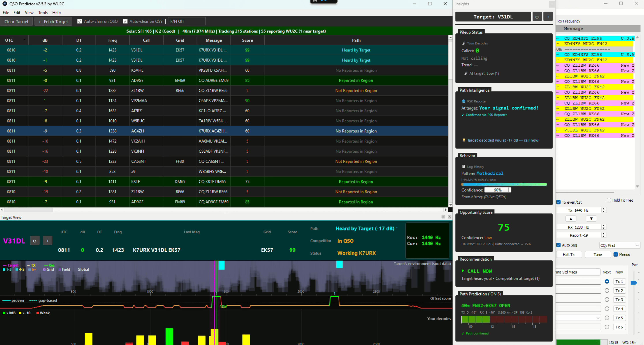This screenshot has height=345, width=644.
Task: Select the Next radio button for Tx 3
Action: click(607, 300)
